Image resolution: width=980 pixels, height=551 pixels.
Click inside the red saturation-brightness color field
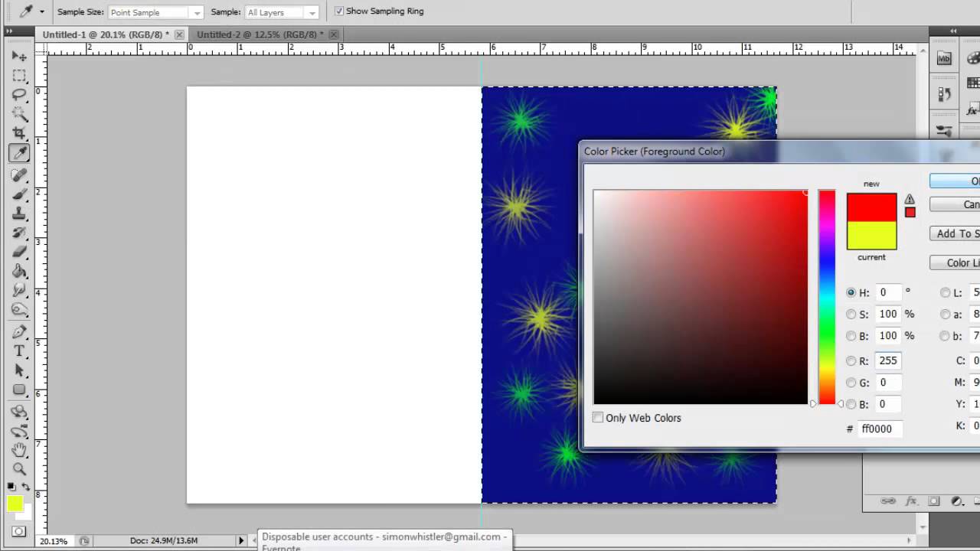(x=701, y=297)
